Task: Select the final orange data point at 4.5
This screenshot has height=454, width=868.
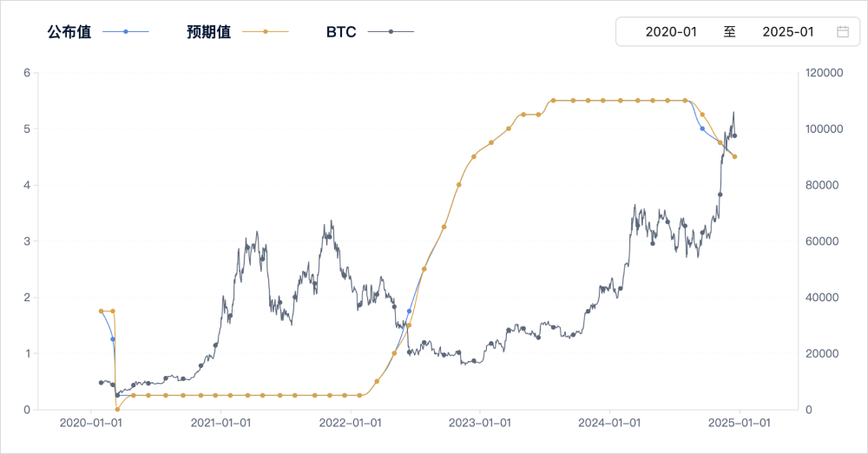Action: click(x=734, y=157)
